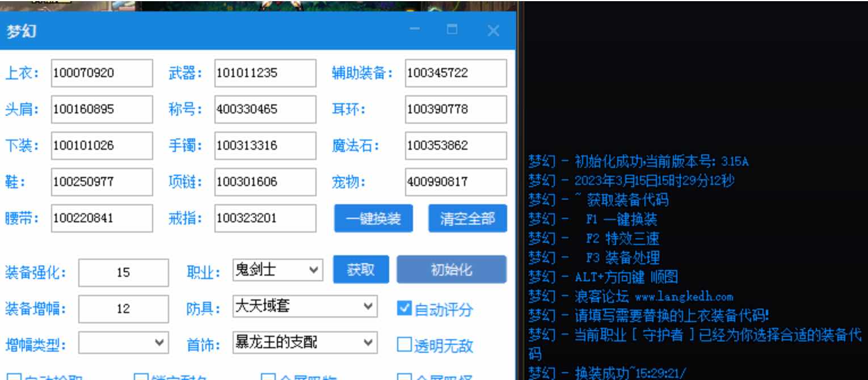Open the empty 增幅类型 dropdown
Screen dimensions: 868x380
tap(123, 343)
